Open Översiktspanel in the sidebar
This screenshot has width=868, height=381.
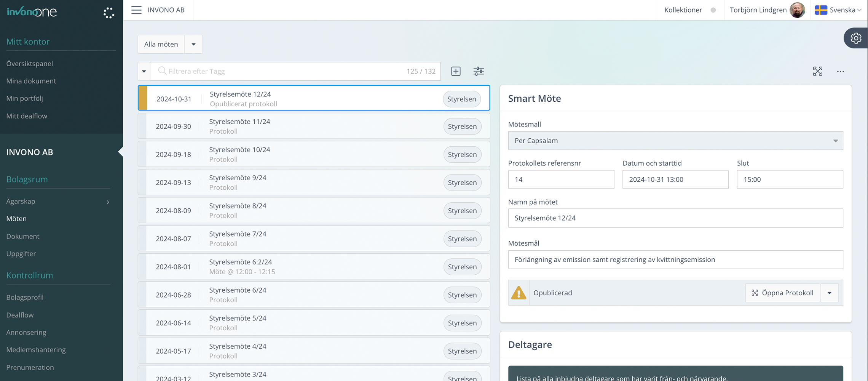pos(30,64)
